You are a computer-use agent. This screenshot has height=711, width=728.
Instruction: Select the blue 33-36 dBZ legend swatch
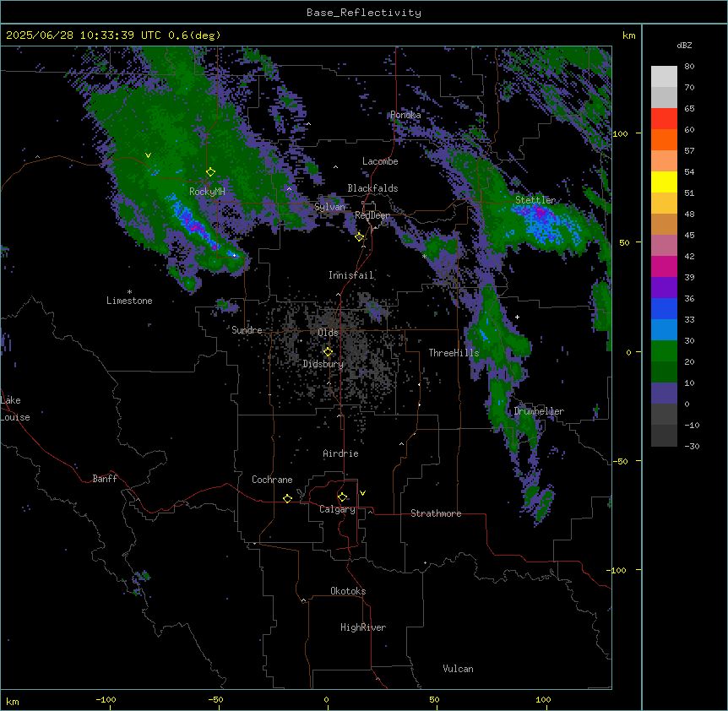coord(664,308)
